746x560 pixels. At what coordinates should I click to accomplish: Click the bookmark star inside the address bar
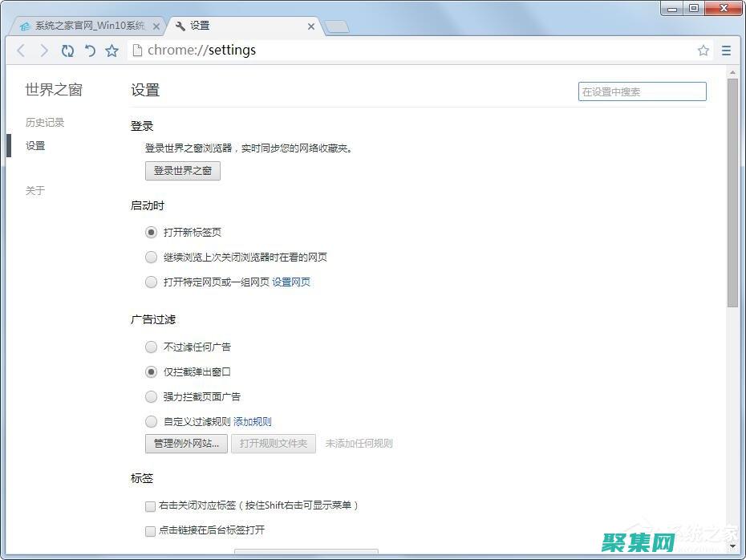pyautogui.click(x=703, y=50)
